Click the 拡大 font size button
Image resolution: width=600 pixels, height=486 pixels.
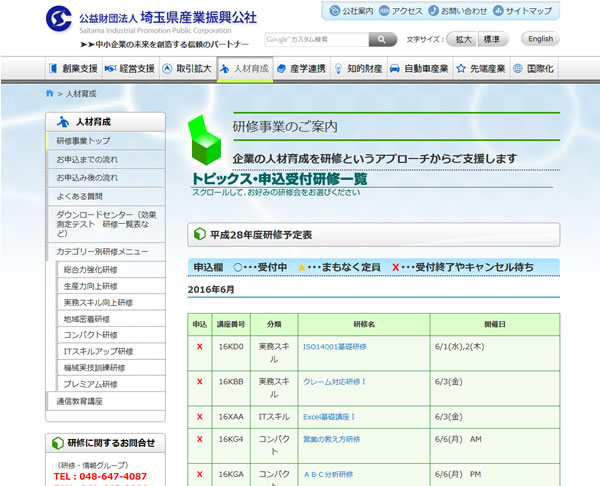[463, 39]
